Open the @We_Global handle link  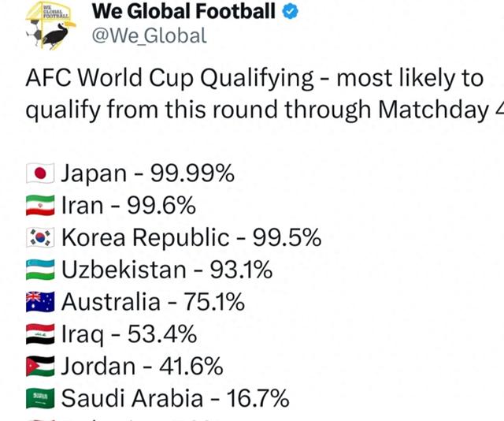point(149,35)
